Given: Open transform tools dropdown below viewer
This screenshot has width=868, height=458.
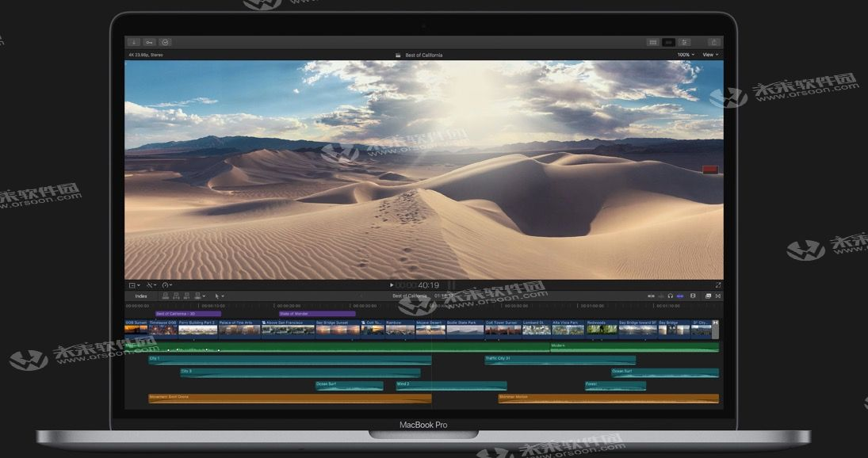Looking at the screenshot, I should point(151,285).
